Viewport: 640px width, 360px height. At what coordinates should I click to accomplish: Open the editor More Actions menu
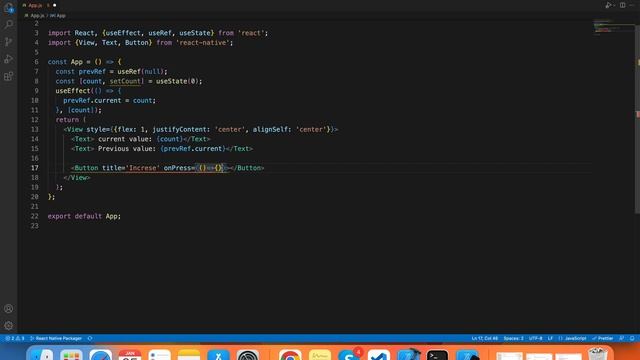click(x=632, y=5)
